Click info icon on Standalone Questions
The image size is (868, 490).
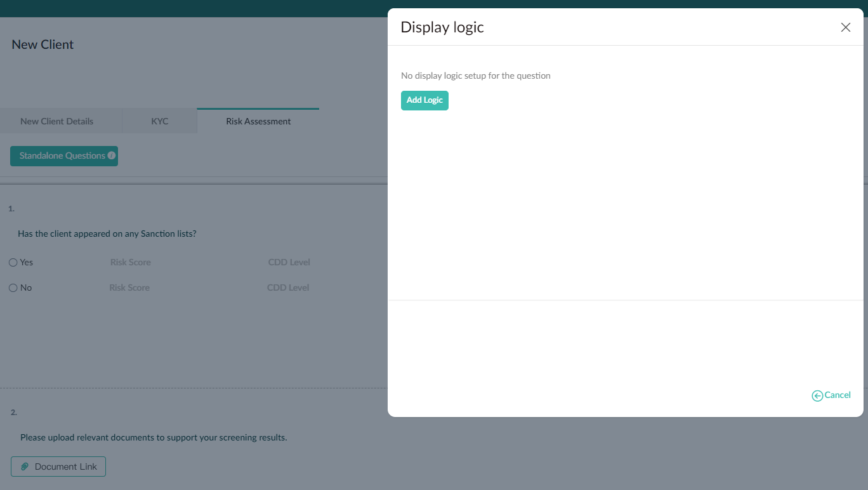click(x=112, y=156)
